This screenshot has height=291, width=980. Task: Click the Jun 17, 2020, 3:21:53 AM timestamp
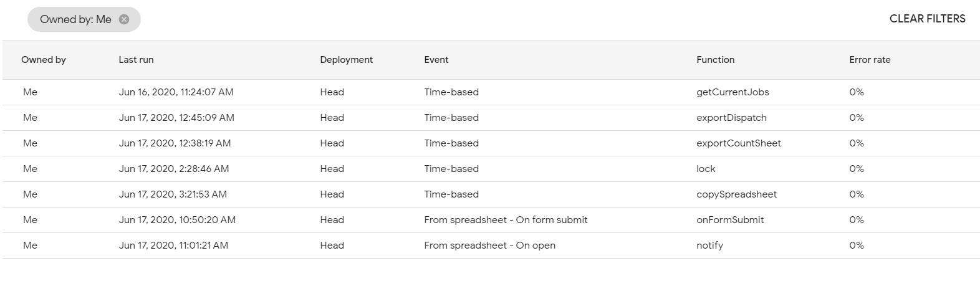click(x=173, y=194)
